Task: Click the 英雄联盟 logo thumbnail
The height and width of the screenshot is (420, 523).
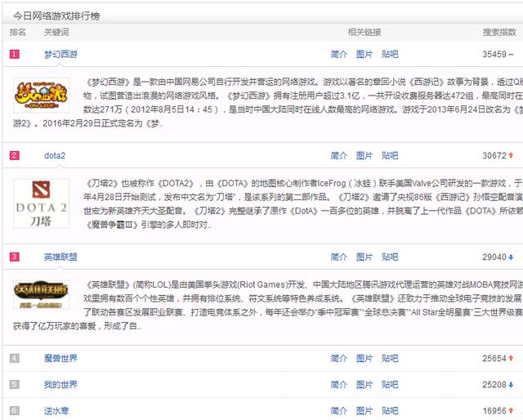Action: [42, 294]
